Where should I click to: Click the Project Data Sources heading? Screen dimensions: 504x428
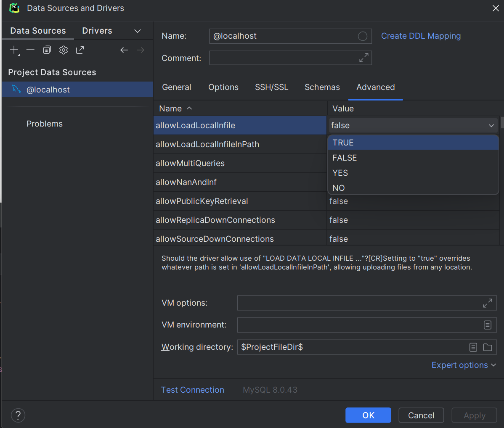[x=52, y=72]
